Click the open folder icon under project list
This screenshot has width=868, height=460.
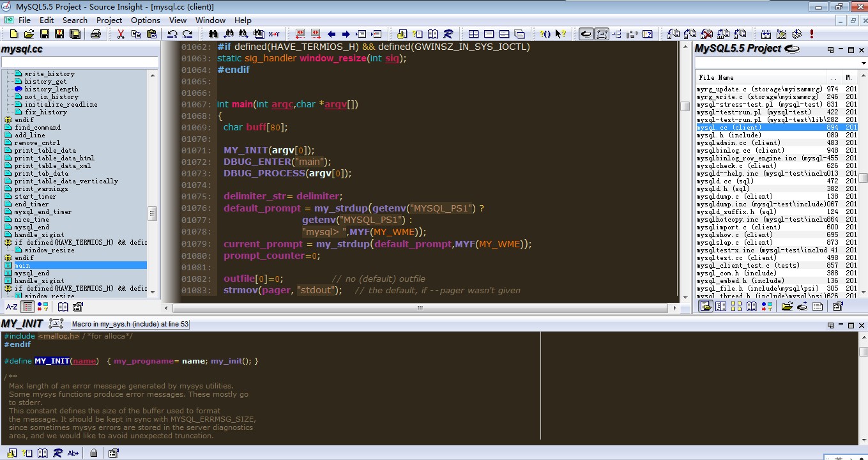(x=787, y=307)
